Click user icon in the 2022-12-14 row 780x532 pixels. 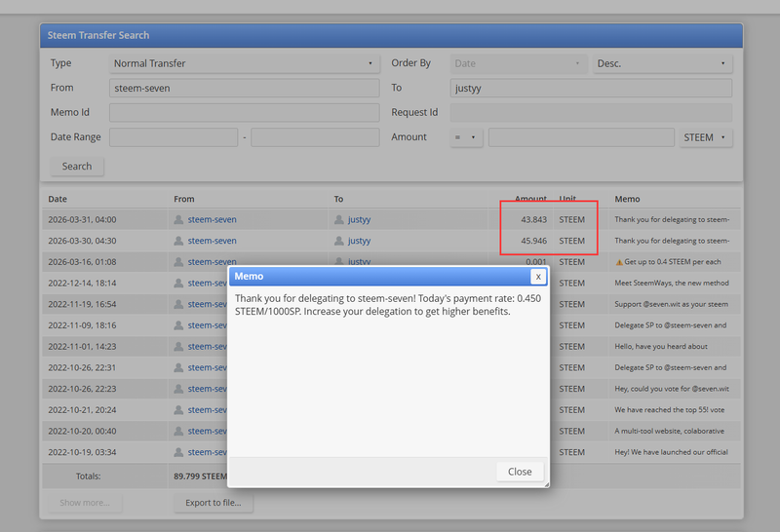(178, 283)
